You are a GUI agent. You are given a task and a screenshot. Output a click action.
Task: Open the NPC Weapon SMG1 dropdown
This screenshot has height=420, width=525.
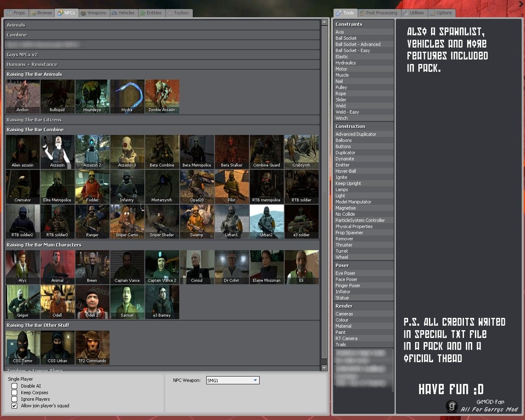coord(233,380)
